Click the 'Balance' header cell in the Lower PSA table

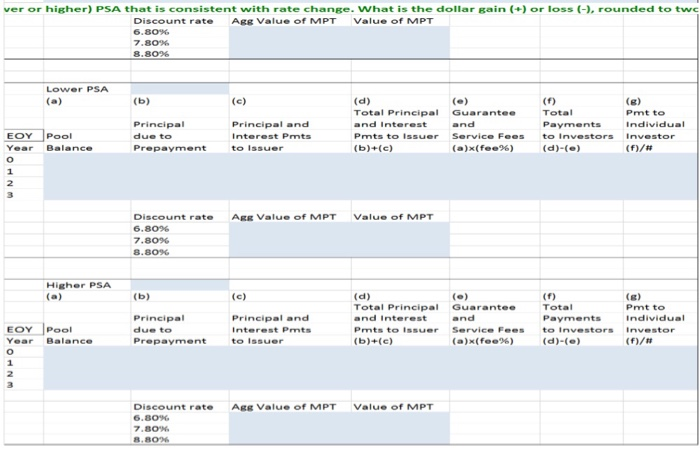click(x=70, y=148)
